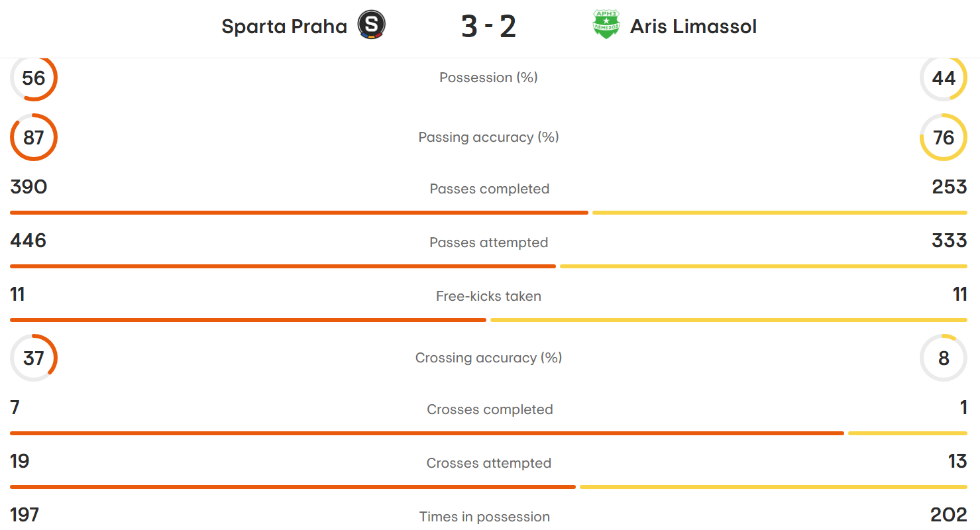This screenshot has width=980, height=530.
Task: Click the Aris Limassol green crest
Action: (606, 26)
